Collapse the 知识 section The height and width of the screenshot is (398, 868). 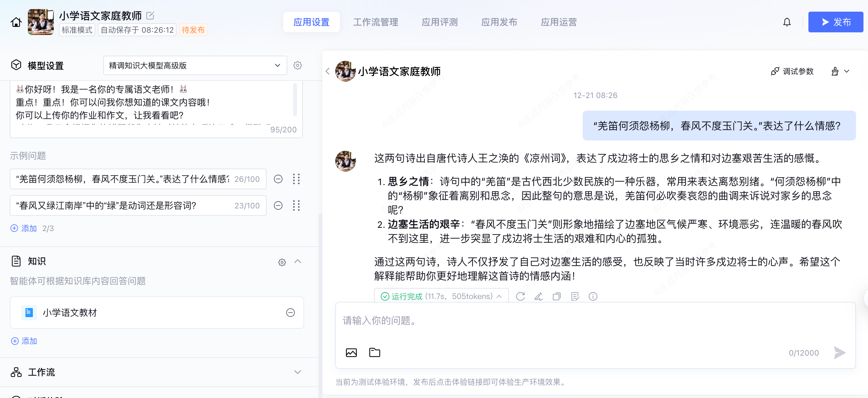(298, 262)
